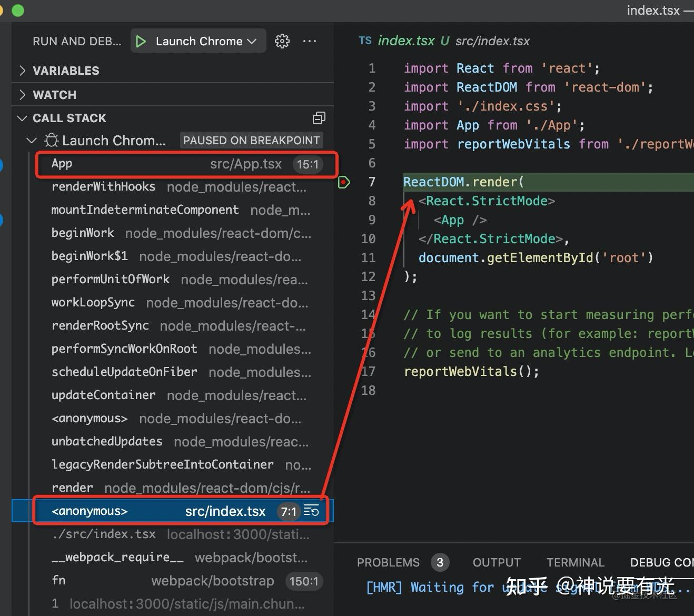Open launch.json via gear icon
Viewport: 694px width, 616px height.
click(x=282, y=41)
